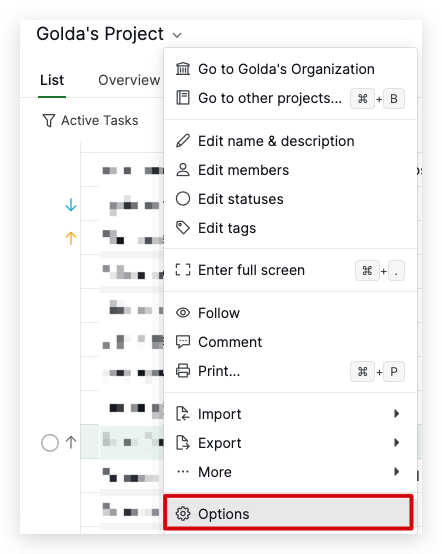Click the speech bubble Comment icon
The height and width of the screenshot is (554, 442).
(183, 342)
